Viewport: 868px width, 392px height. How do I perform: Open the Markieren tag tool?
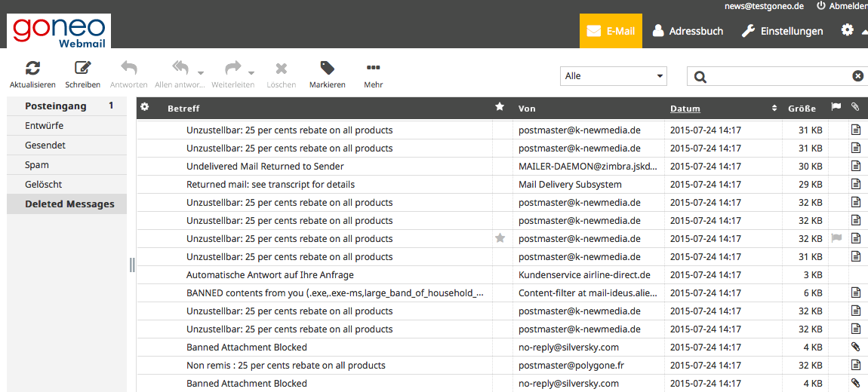pyautogui.click(x=327, y=69)
